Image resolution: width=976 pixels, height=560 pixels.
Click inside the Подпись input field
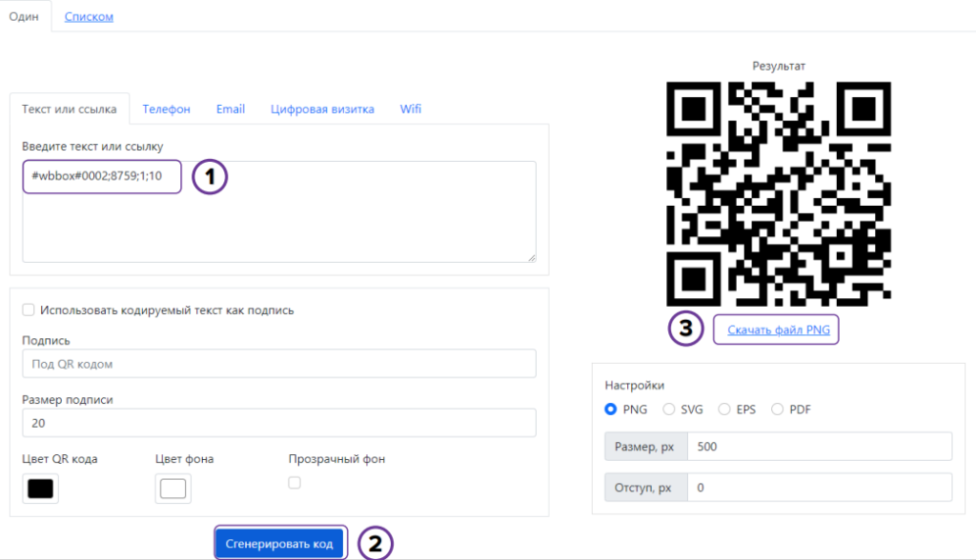pos(278,363)
